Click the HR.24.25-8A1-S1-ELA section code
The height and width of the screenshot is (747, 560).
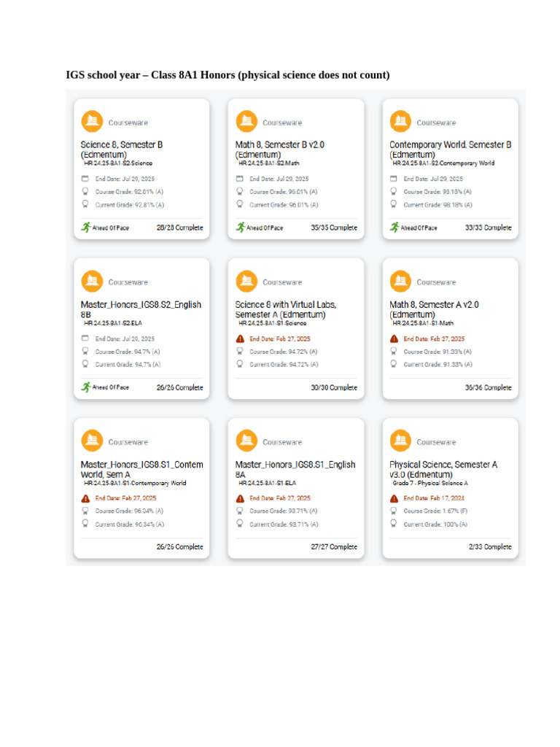tap(267, 483)
